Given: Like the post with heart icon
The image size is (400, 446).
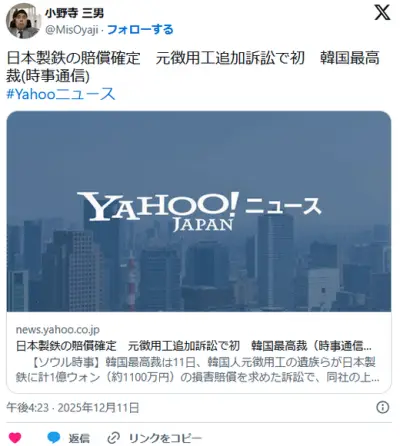Looking at the screenshot, I should point(15,437).
